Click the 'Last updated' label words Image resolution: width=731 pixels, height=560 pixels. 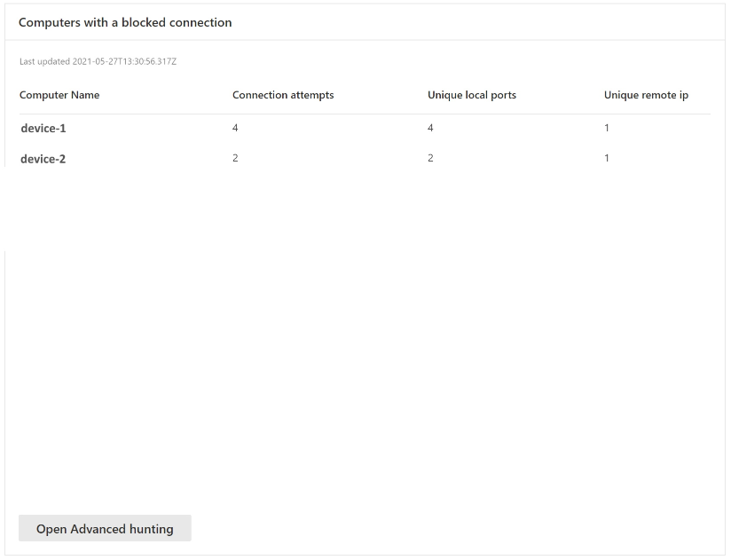click(x=41, y=61)
